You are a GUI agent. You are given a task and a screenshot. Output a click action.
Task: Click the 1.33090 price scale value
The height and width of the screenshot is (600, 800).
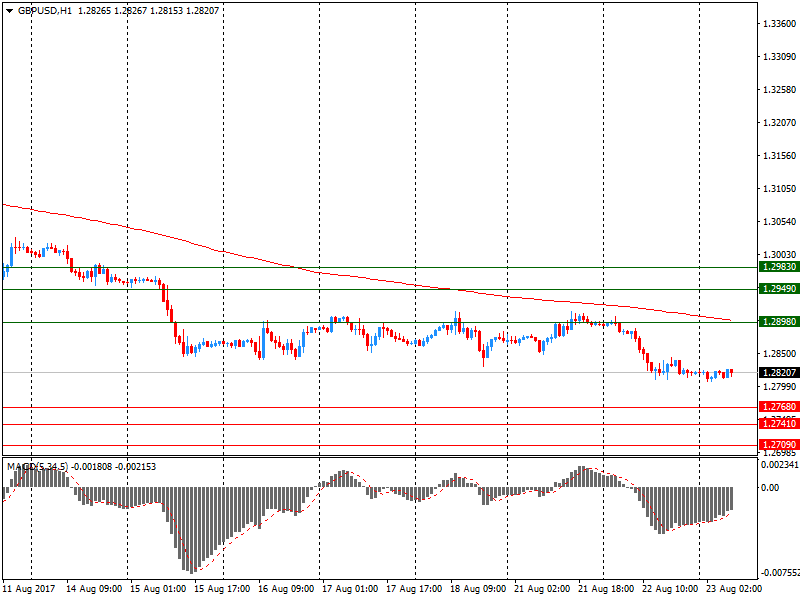[779, 57]
